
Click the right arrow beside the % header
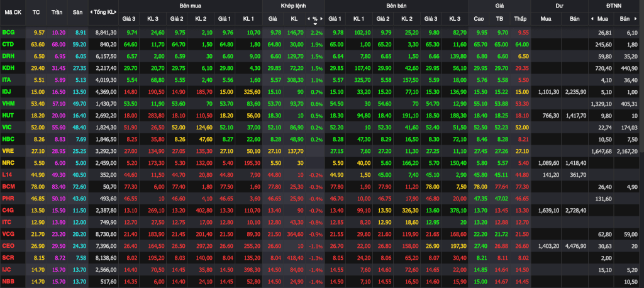(x=321, y=19)
